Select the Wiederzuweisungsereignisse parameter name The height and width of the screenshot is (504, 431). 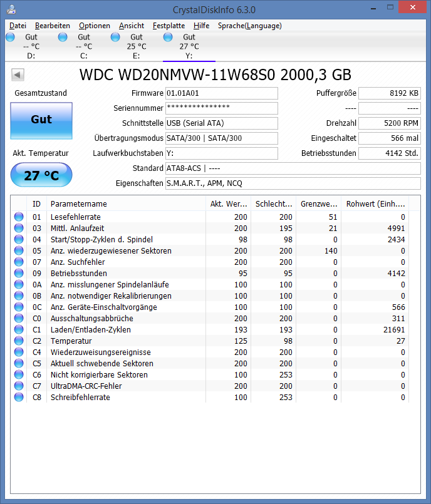[101, 352]
